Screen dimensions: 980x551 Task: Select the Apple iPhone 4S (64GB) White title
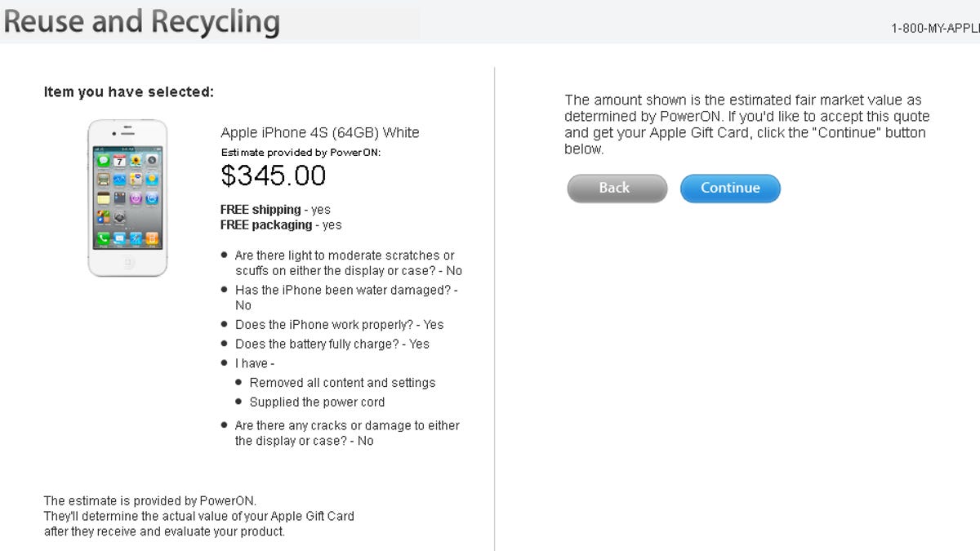coord(319,133)
